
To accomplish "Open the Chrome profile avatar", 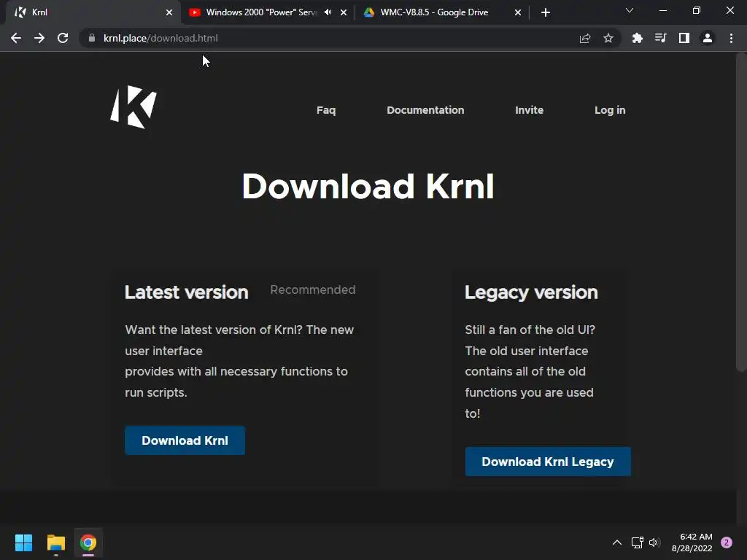I will (x=708, y=38).
